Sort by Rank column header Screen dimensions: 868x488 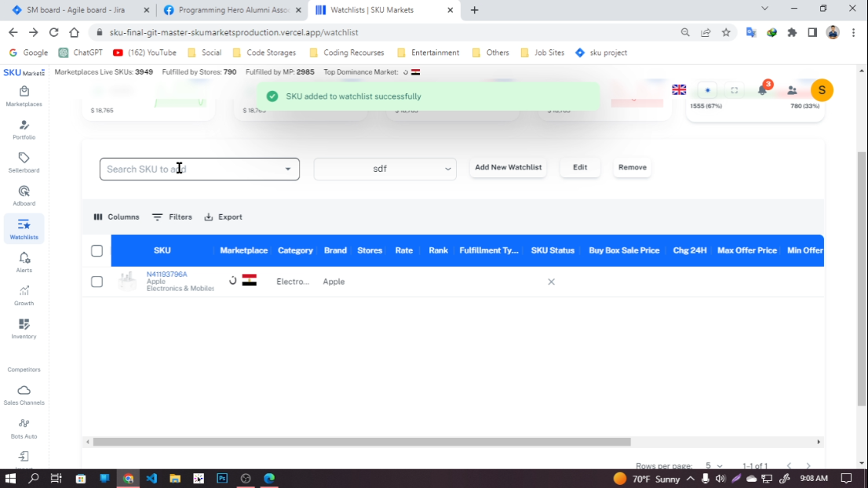click(x=438, y=250)
